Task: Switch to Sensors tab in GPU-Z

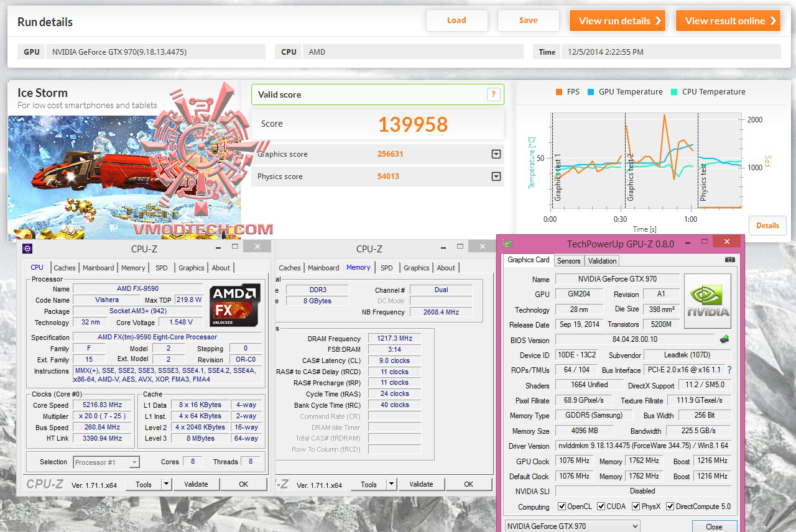Action: coord(569,261)
